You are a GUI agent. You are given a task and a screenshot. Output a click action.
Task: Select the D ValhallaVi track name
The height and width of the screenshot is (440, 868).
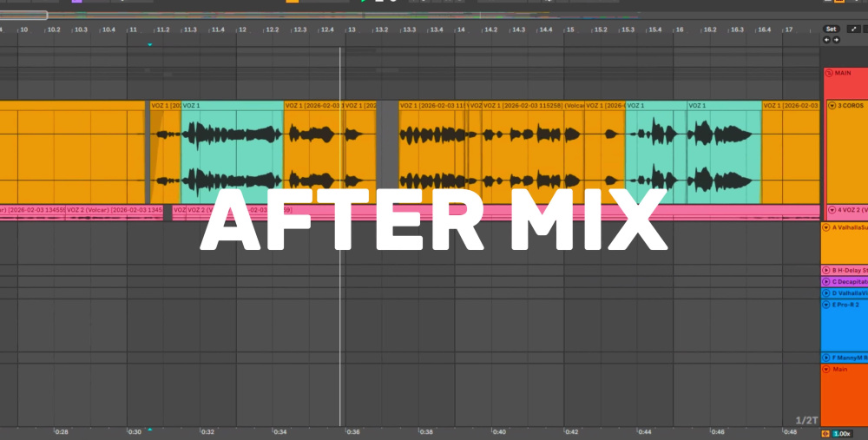[850, 293]
